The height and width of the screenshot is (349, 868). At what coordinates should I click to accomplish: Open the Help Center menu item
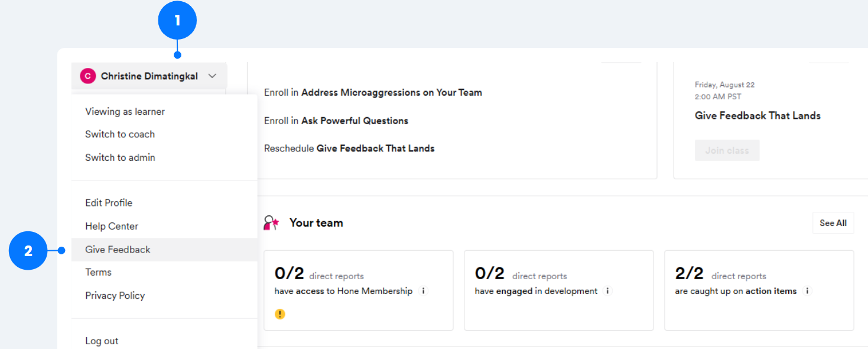pyautogui.click(x=112, y=226)
